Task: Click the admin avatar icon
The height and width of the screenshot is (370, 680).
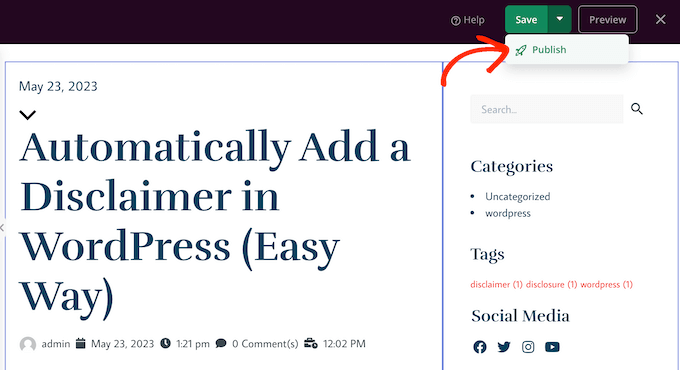Action: click(28, 344)
